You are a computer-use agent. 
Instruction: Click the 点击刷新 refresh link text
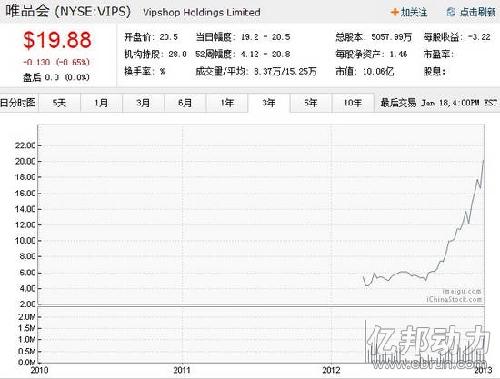[478, 12]
